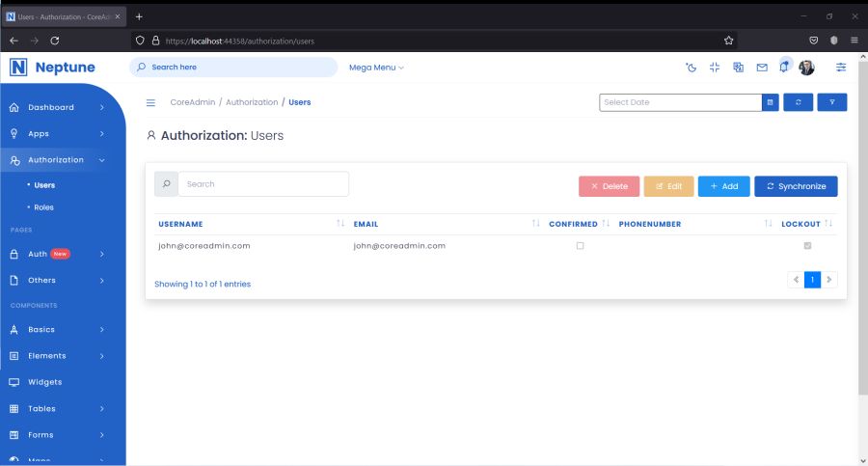Click the blue filter funnel button
Screen dimensions: 868x466
832,102
